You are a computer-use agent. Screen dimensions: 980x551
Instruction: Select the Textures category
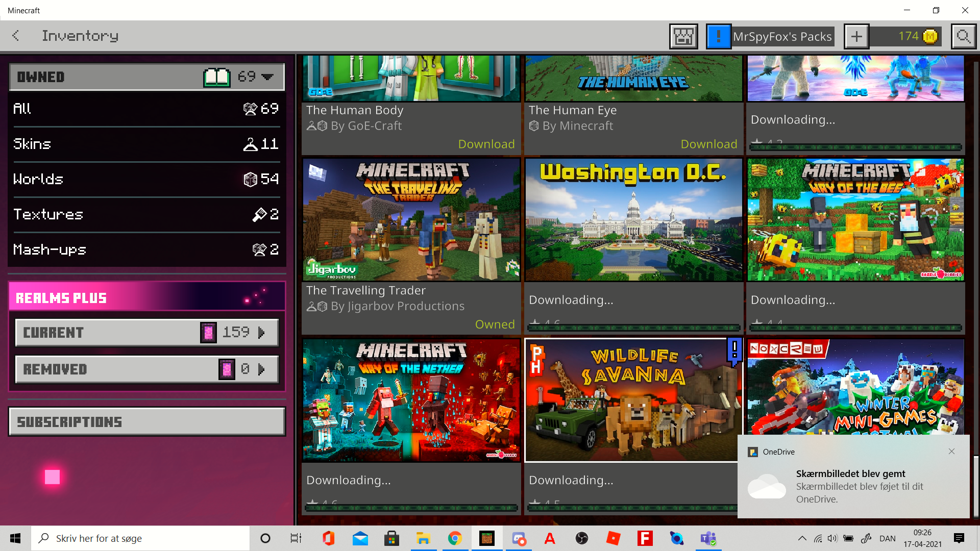pyautogui.click(x=146, y=214)
